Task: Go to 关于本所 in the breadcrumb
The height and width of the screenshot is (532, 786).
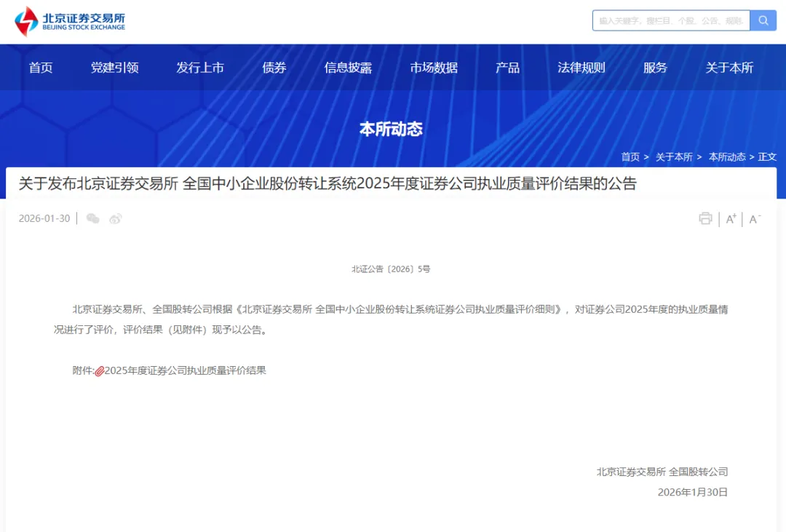Action: (674, 157)
